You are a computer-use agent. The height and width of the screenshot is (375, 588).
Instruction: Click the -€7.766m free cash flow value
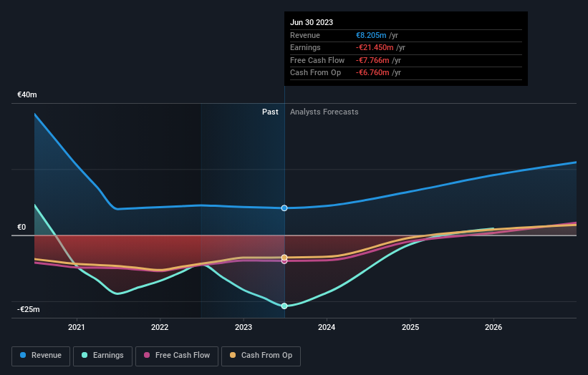coord(372,60)
